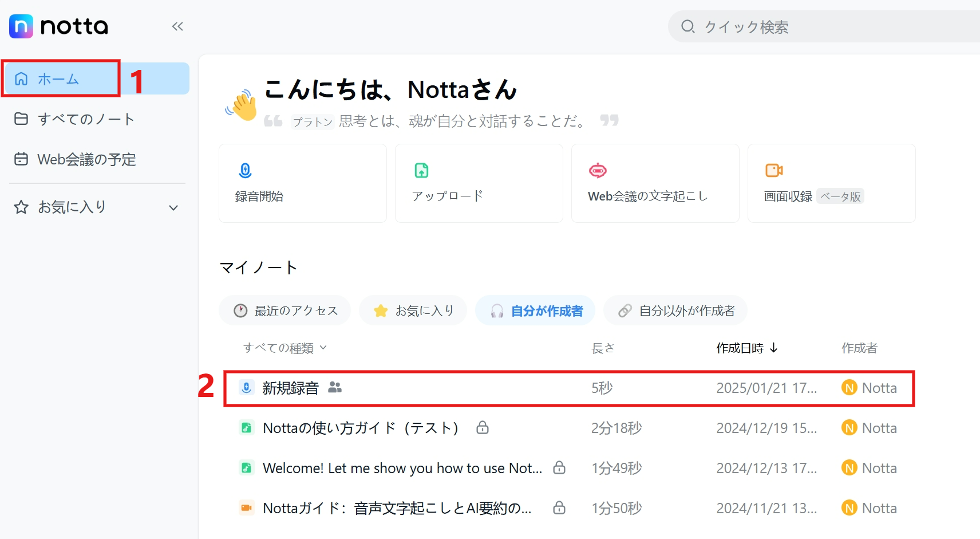Click the マイノート heading

click(x=259, y=267)
